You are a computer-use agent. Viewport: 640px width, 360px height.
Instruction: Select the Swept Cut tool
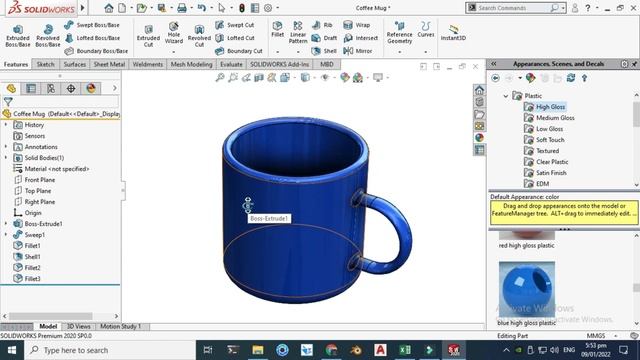235,25
